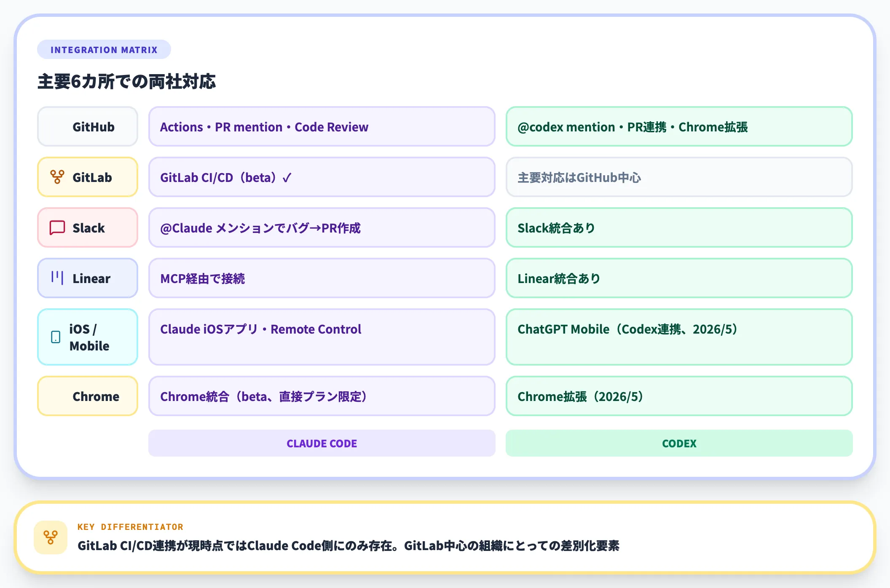Click the GitLab branch icon in row label
This screenshot has width=890, height=588.
(57, 177)
